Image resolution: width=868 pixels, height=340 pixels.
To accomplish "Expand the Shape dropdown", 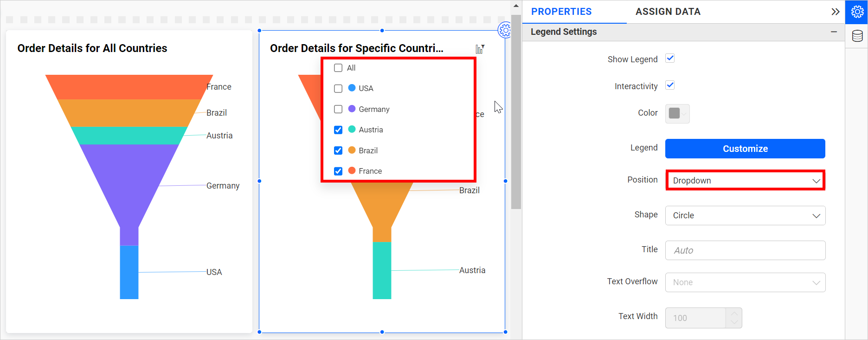I will 745,216.
